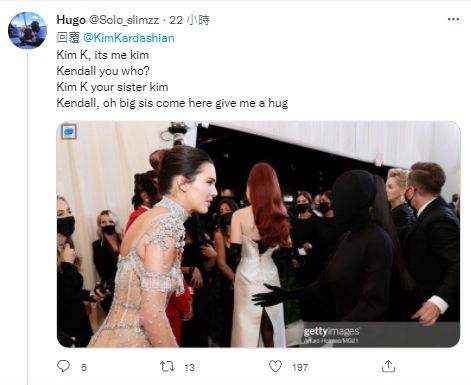
Task: Click the thread line below the avatar
Action: [27, 218]
